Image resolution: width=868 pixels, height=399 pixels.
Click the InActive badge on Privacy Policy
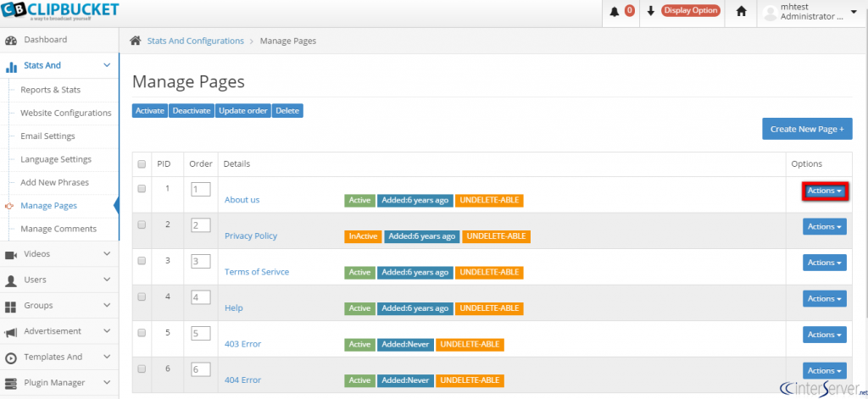coord(363,236)
